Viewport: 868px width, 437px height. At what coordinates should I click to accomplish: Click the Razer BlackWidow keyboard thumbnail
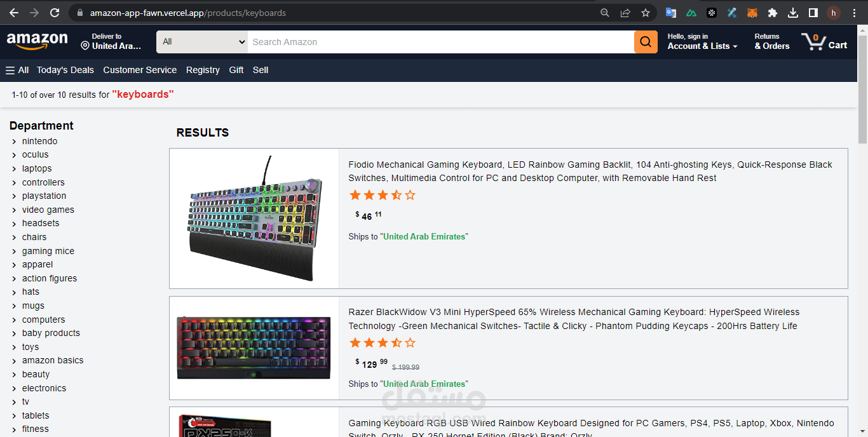(x=254, y=347)
